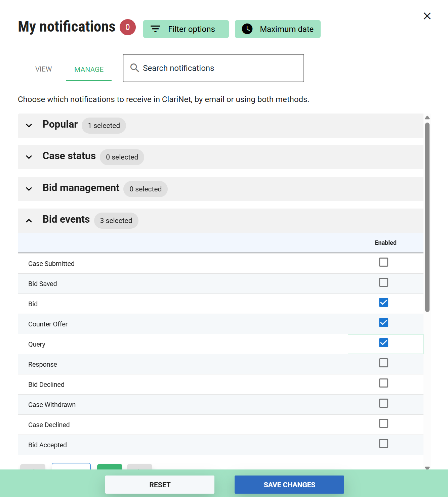This screenshot has width=448, height=497.
Task: Switch to the VIEW tab
Action: coord(44,69)
